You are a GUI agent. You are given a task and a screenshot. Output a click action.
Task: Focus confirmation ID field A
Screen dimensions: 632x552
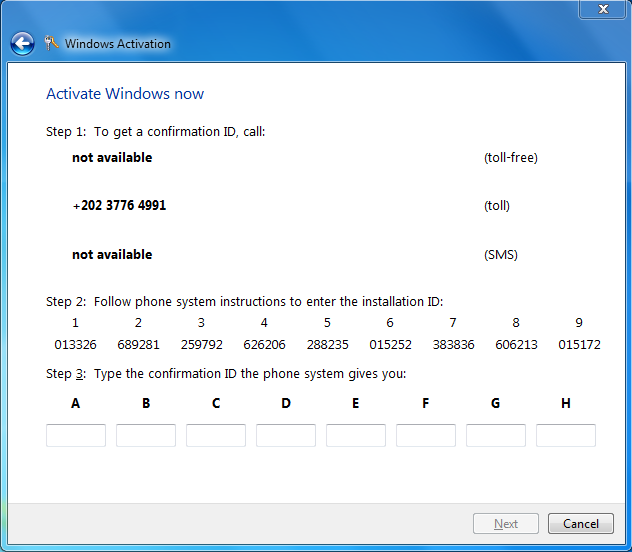[x=76, y=435]
